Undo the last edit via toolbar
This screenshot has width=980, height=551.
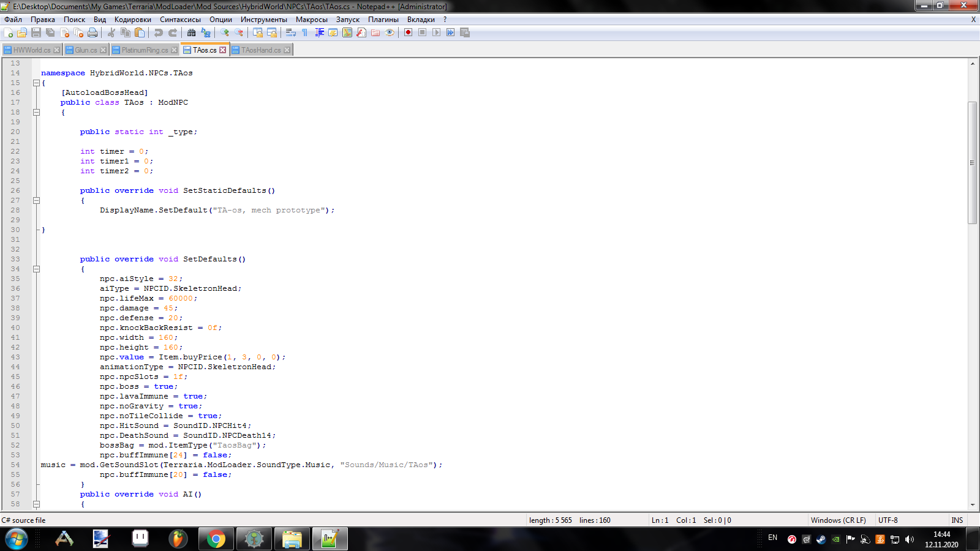point(159,32)
